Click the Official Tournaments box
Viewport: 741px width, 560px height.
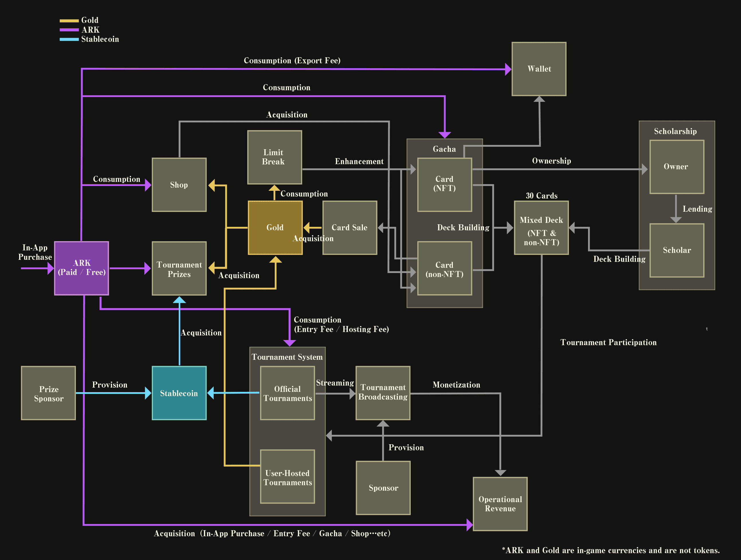287,393
